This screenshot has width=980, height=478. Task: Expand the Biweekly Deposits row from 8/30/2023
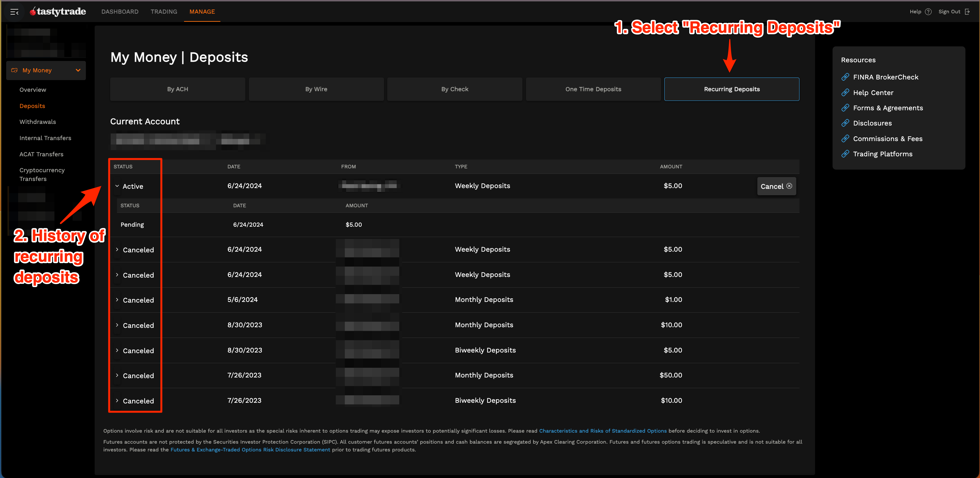[x=117, y=350]
